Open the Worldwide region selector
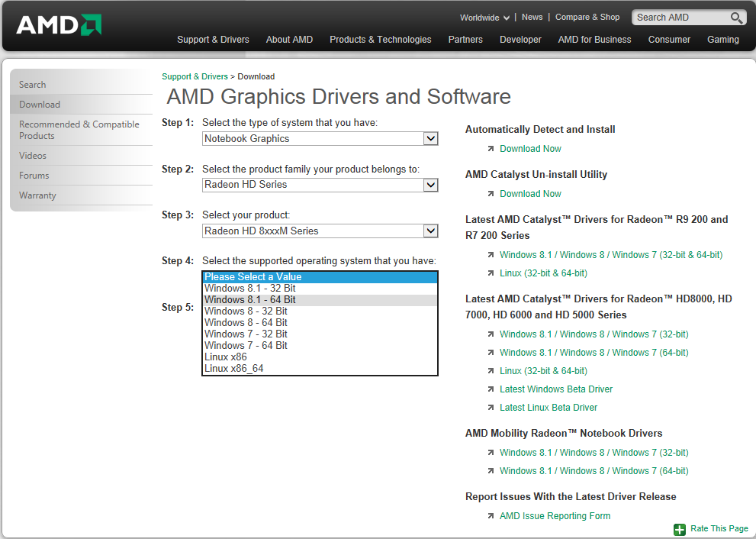Image resolution: width=756 pixels, height=539 pixels. coord(485,18)
